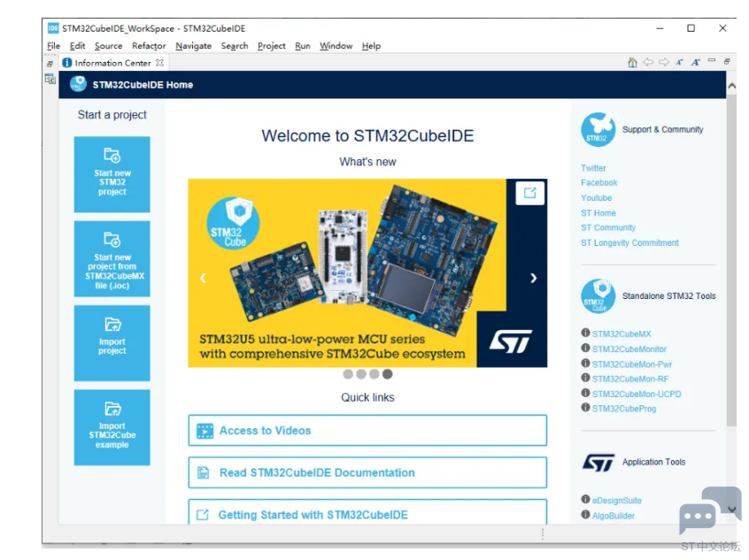749x560 pixels.
Task: Open the STM32CubeMon-RF link
Action: tap(630, 379)
